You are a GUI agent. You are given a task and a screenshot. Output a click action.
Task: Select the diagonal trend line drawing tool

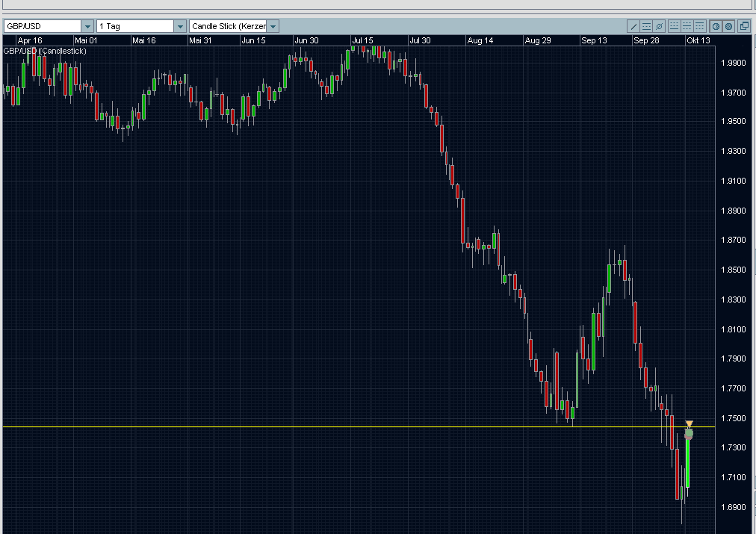(x=634, y=26)
